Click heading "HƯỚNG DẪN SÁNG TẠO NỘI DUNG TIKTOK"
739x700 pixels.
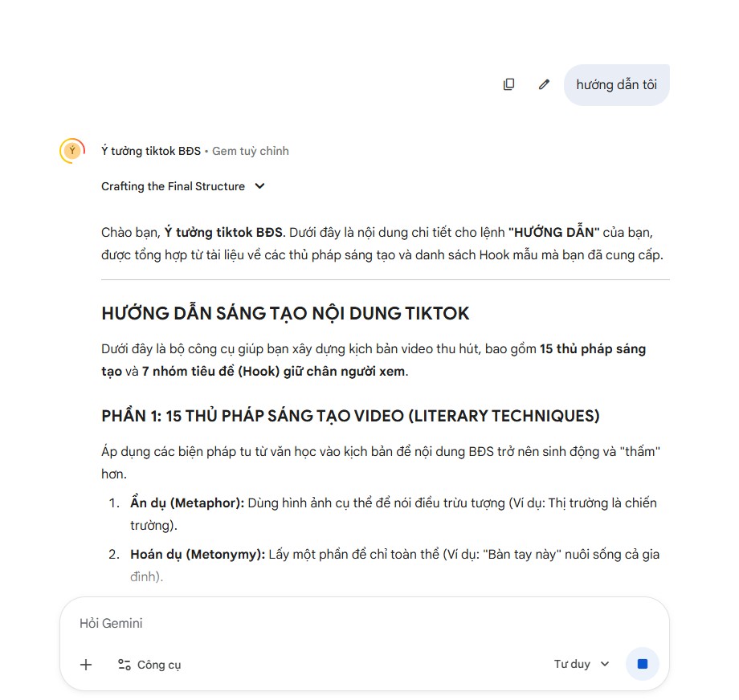pos(285,313)
